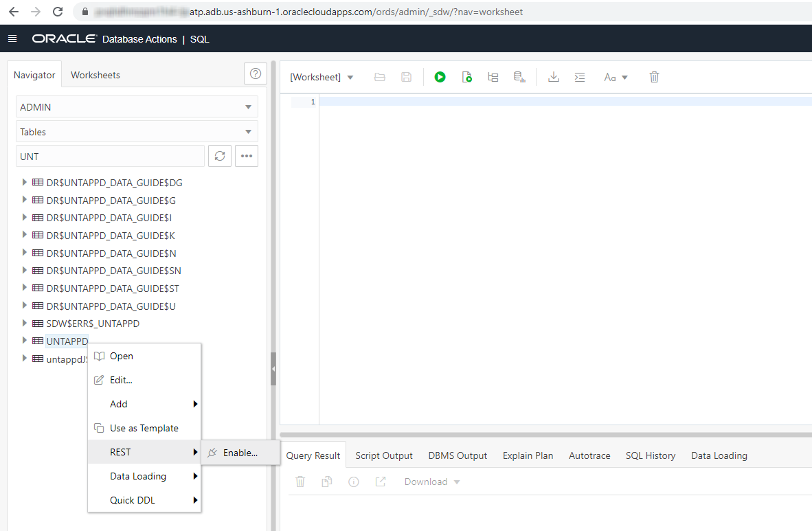Click the Download editor content icon
Viewport: 812px width, 531px height.
tap(554, 77)
